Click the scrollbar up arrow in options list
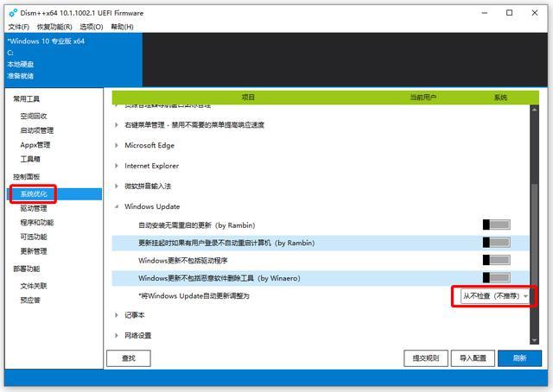Screen dimensions: 553x392 (534, 110)
